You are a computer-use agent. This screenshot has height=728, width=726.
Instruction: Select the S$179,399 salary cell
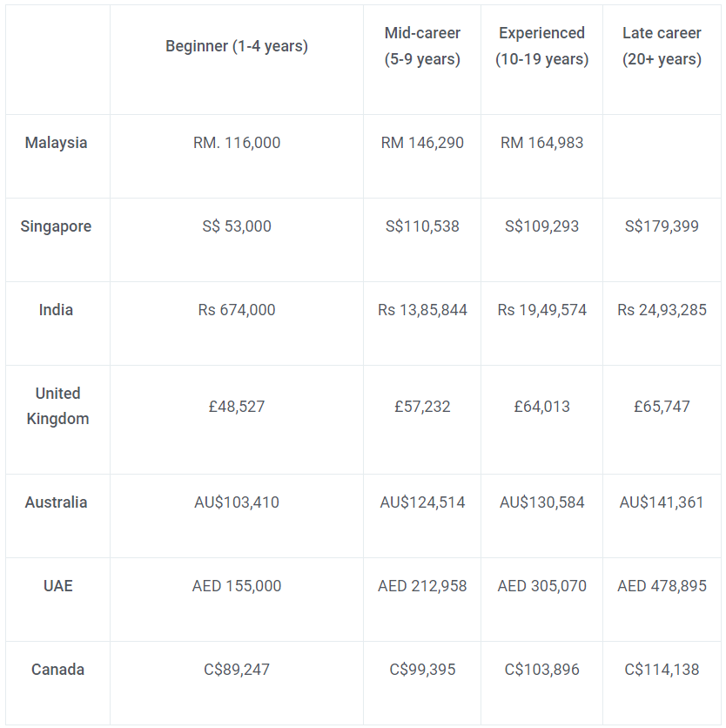click(x=662, y=226)
